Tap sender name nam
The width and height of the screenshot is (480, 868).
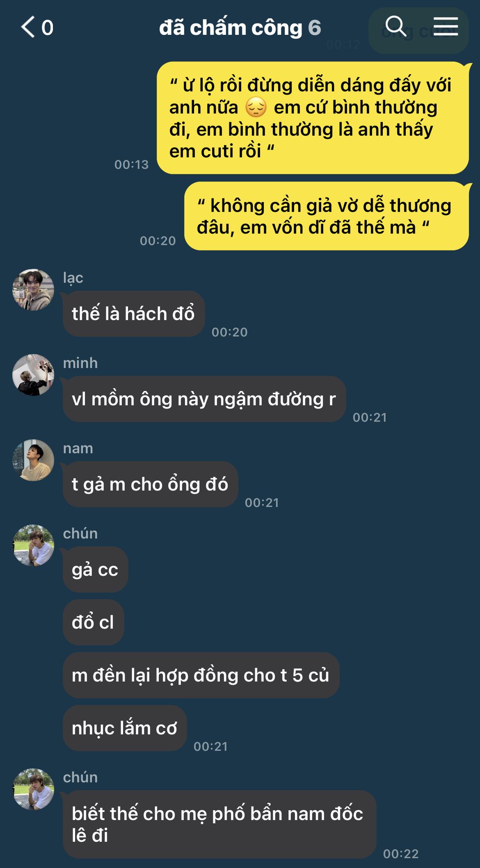[x=78, y=448]
